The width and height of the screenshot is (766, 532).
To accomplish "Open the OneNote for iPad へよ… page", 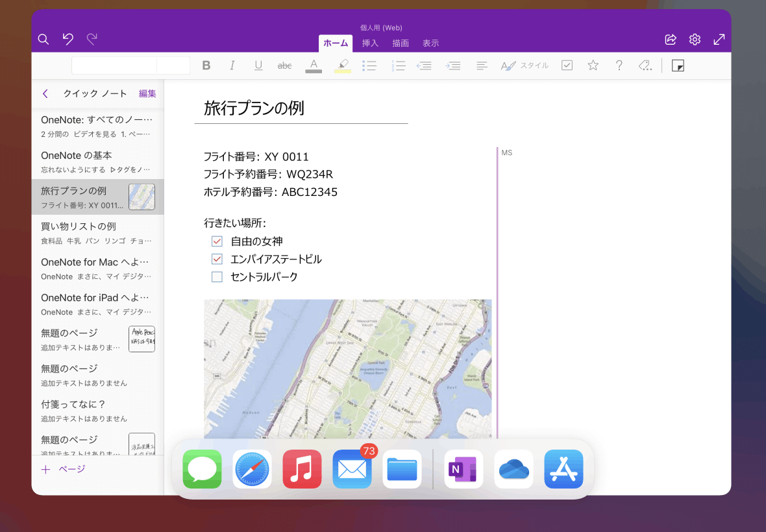I will pos(98,304).
